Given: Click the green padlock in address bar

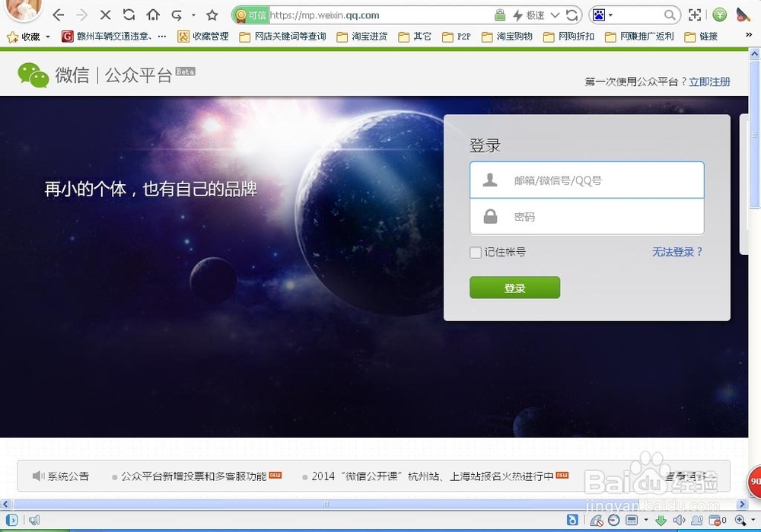Looking at the screenshot, I should pos(500,15).
